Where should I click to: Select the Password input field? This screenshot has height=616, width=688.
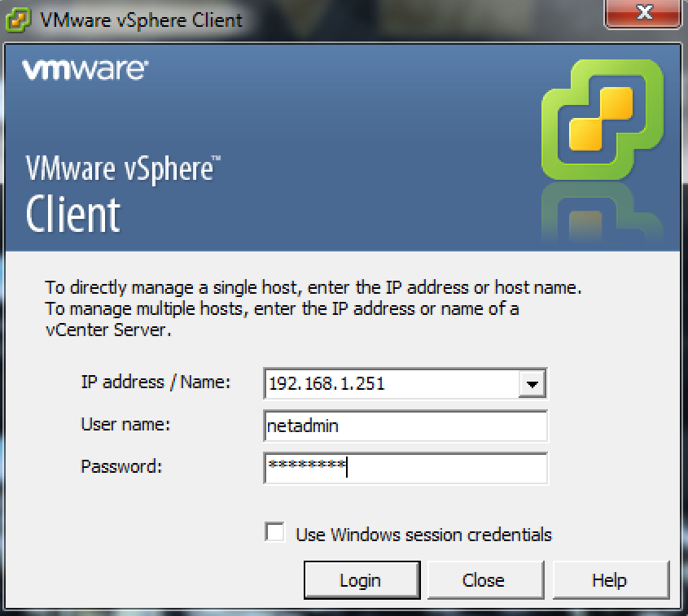point(405,468)
